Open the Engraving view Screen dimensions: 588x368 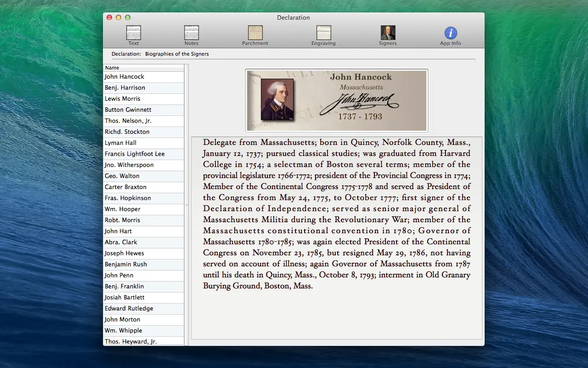(323, 34)
